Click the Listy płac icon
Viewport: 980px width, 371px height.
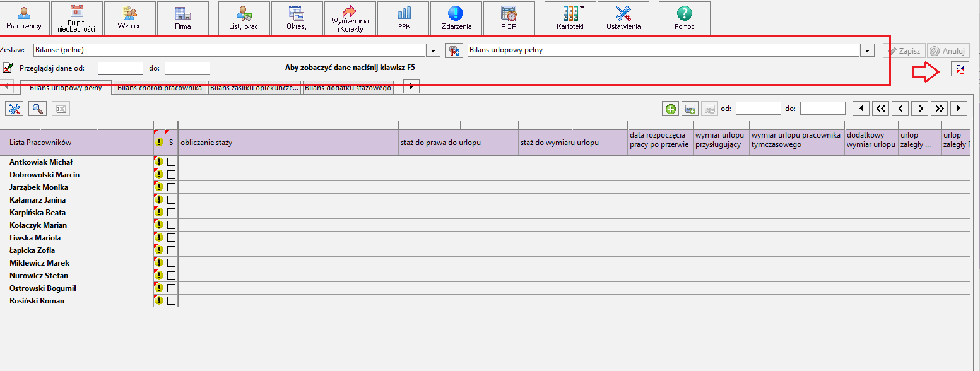(244, 18)
